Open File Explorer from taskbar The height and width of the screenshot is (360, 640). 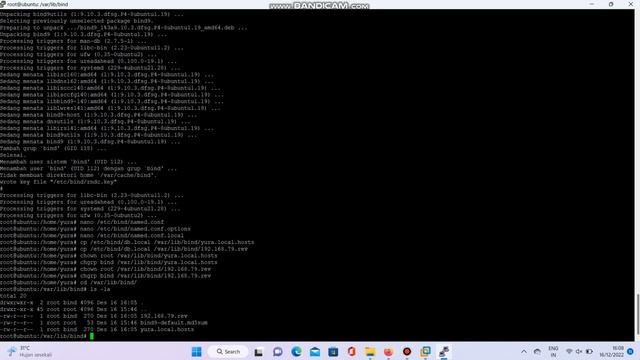point(370,351)
